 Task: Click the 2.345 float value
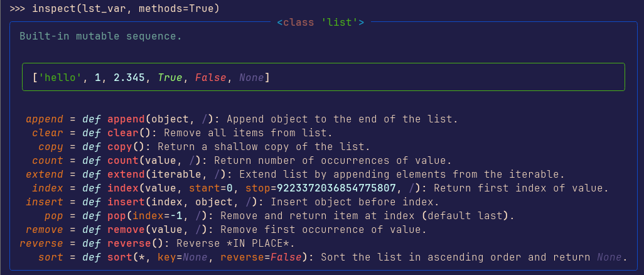coord(129,77)
